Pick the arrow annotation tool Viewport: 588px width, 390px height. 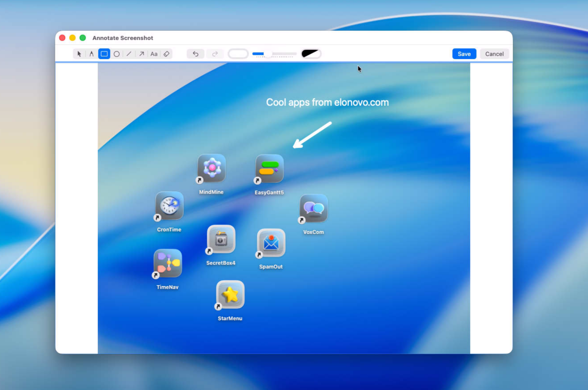tap(142, 54)
